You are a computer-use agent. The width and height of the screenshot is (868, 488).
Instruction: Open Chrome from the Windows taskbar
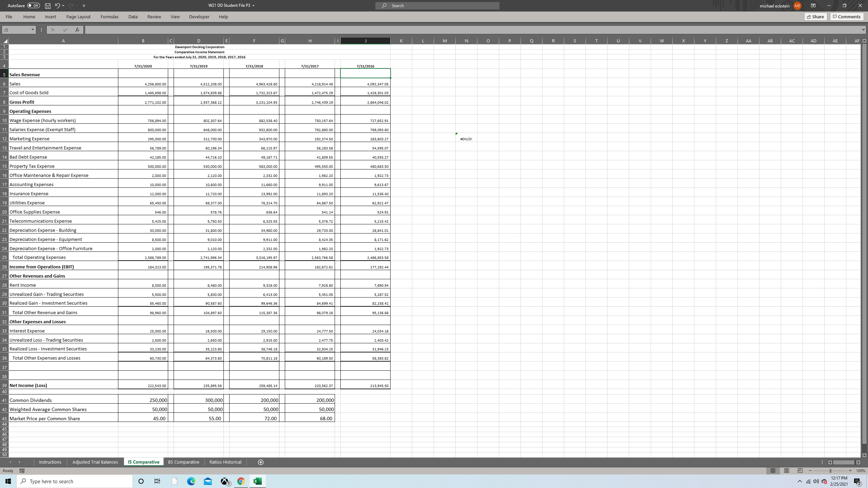click(241, 481)
